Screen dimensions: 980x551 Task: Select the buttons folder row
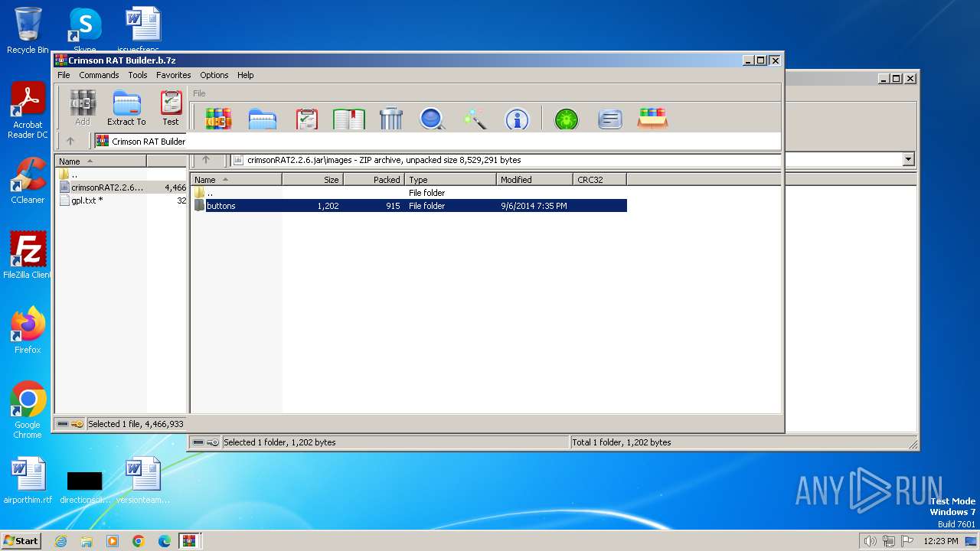click(x=410, y=206)
